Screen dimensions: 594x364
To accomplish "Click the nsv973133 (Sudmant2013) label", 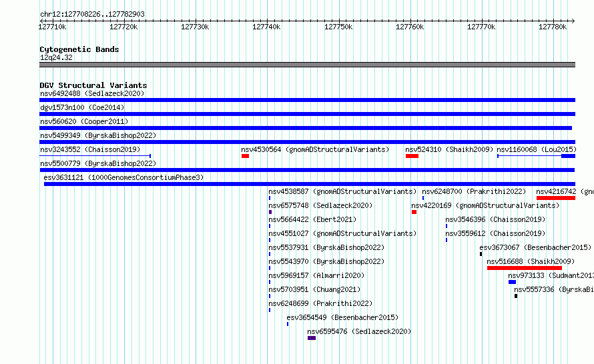I will [x=551, y=275].
